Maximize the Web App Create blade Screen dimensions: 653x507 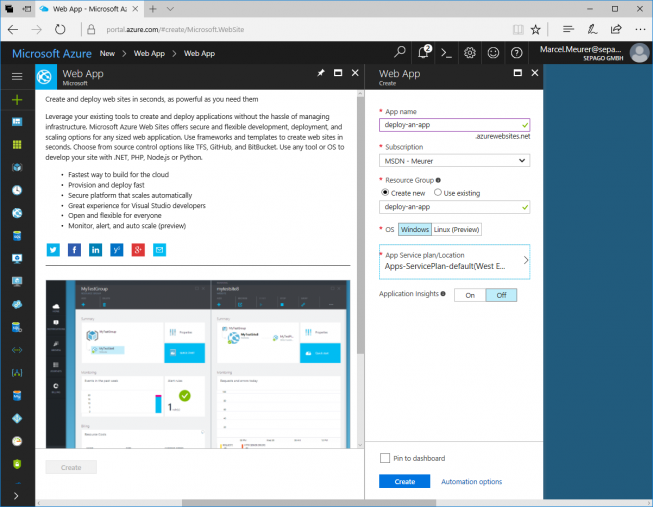(x=518, y=73)
